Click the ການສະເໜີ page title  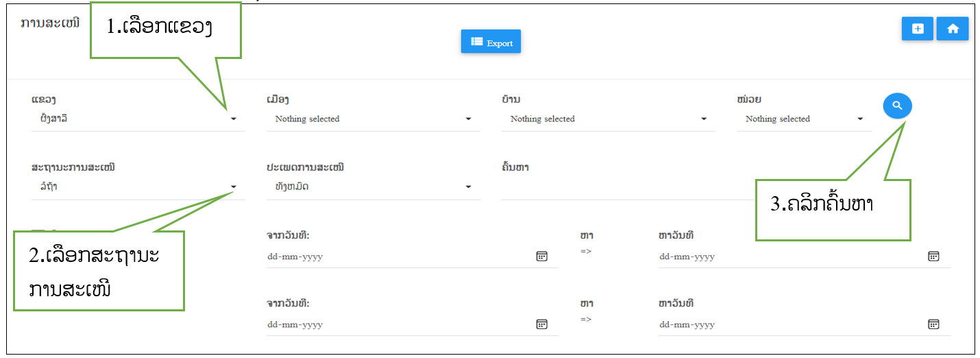point(50,25)
